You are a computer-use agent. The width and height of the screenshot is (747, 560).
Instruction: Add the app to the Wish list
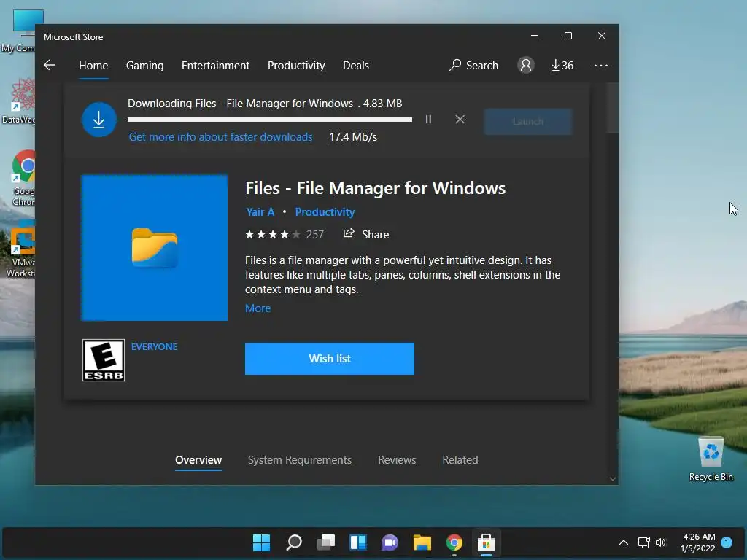pos(330,359)
